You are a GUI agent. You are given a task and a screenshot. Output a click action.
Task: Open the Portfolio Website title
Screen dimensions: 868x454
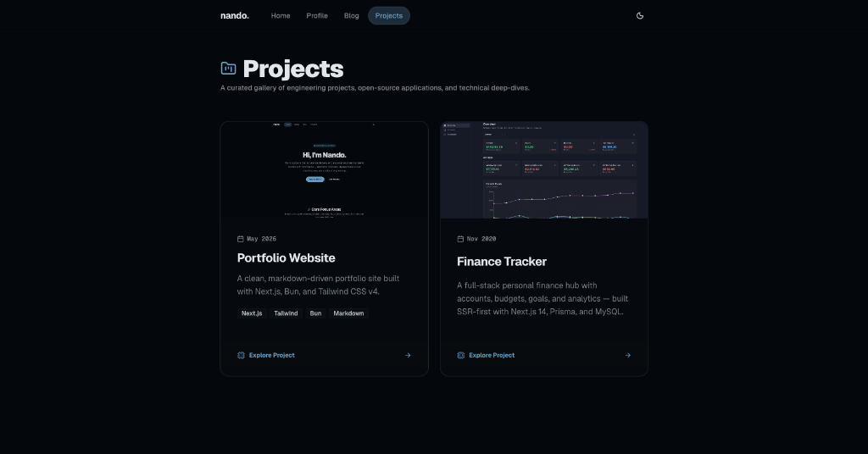287,257
